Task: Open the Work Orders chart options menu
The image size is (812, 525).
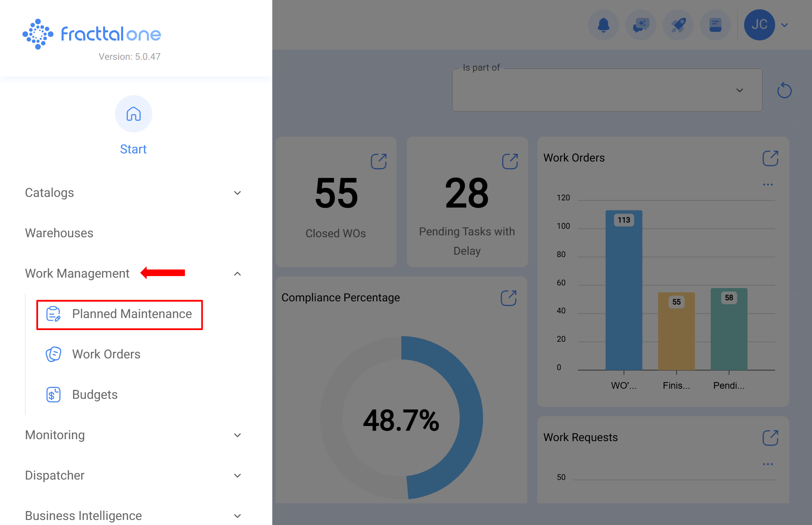Action: pos(768,184)
